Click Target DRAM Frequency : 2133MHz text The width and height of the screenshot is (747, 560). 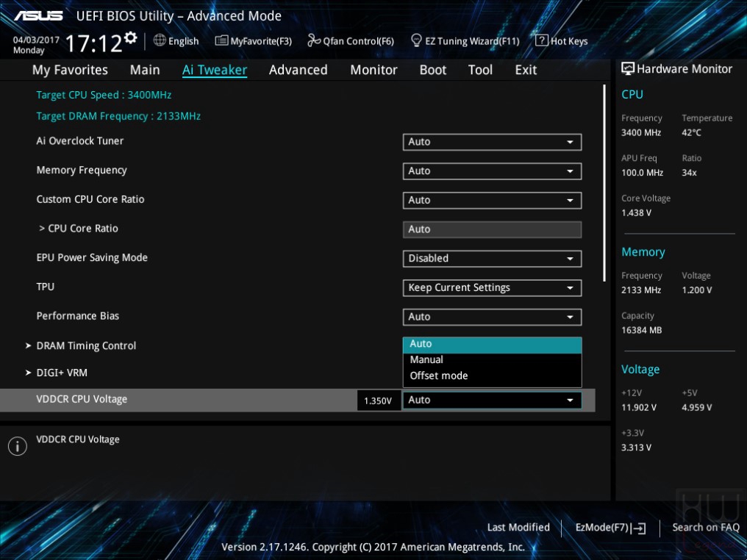[118, 116]
